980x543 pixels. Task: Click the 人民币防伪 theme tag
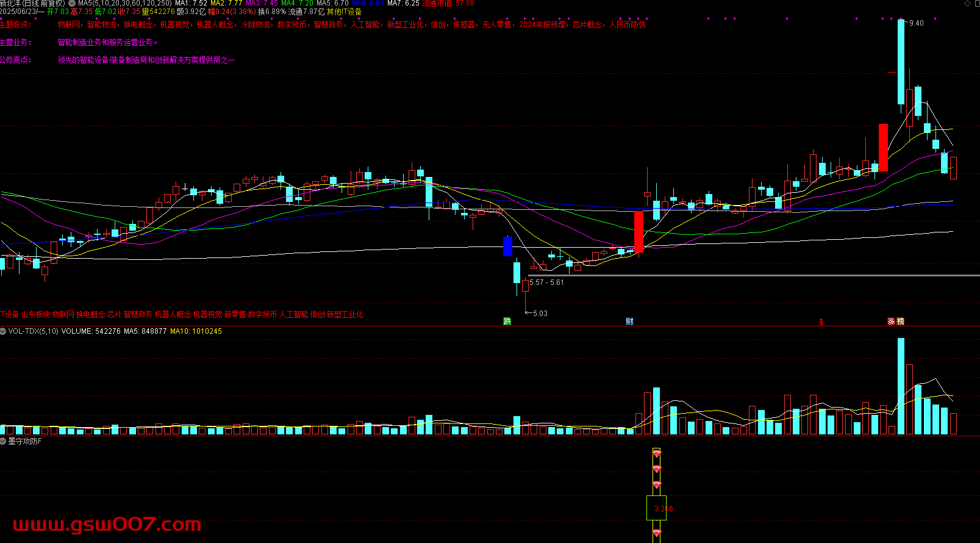627,25
